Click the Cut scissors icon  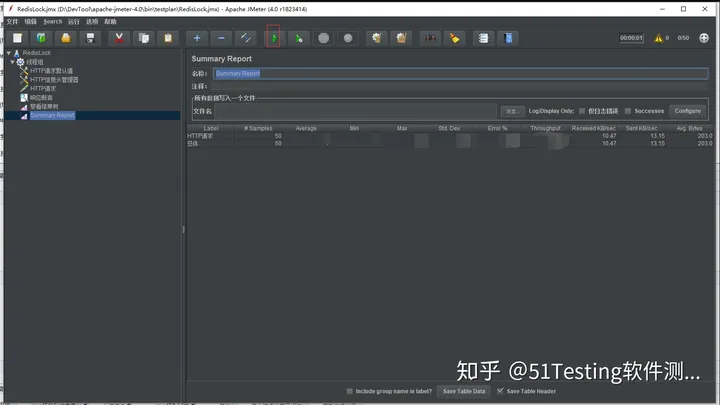pyautogui.click(x=119, y=38)
